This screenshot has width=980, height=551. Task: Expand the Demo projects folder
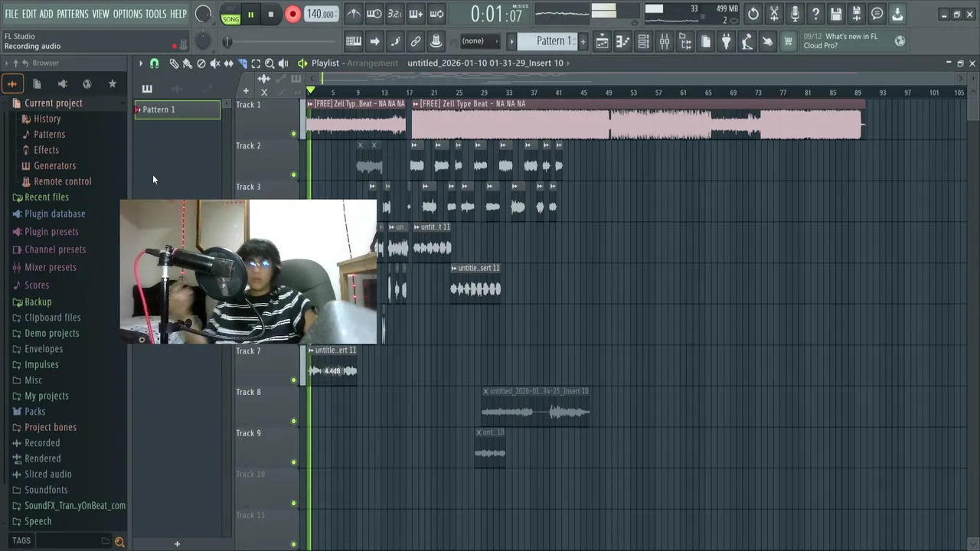pyautogui.click(x=51, y=334)
